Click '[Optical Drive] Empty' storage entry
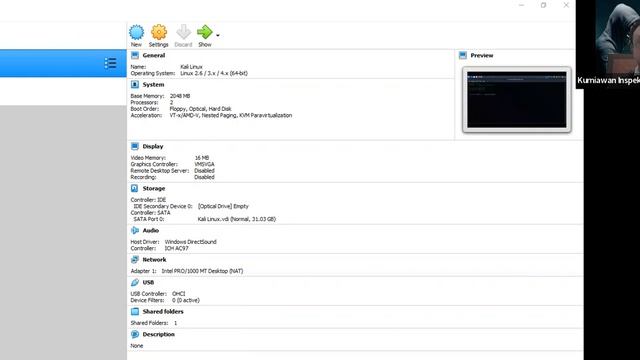 (223, 206)
